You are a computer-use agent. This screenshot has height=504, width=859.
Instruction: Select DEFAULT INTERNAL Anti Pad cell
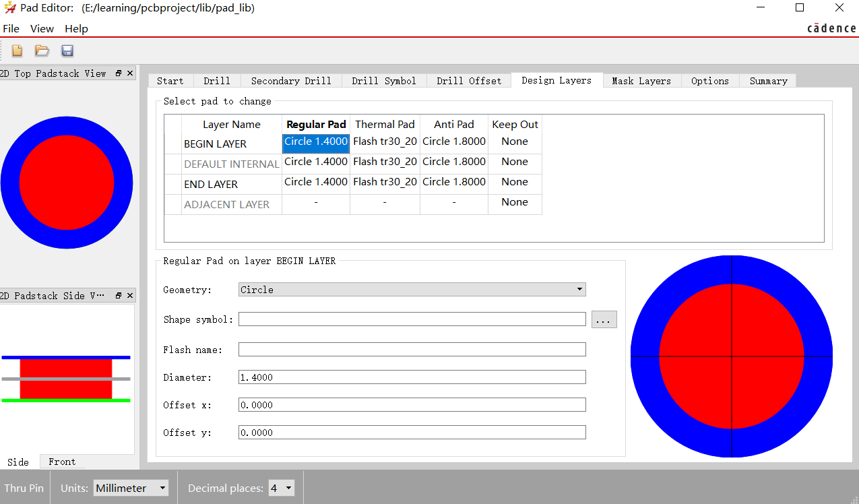(x=454, y=164)
